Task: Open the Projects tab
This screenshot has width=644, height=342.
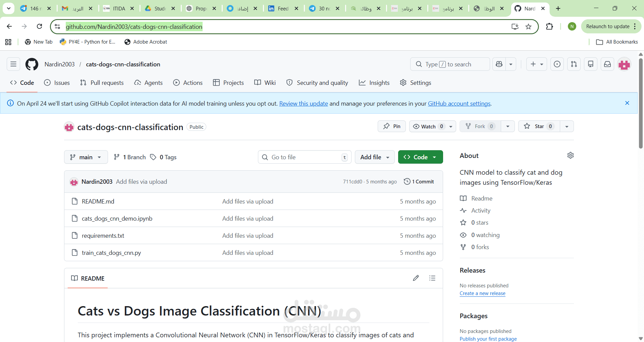Action: point(228,83)
